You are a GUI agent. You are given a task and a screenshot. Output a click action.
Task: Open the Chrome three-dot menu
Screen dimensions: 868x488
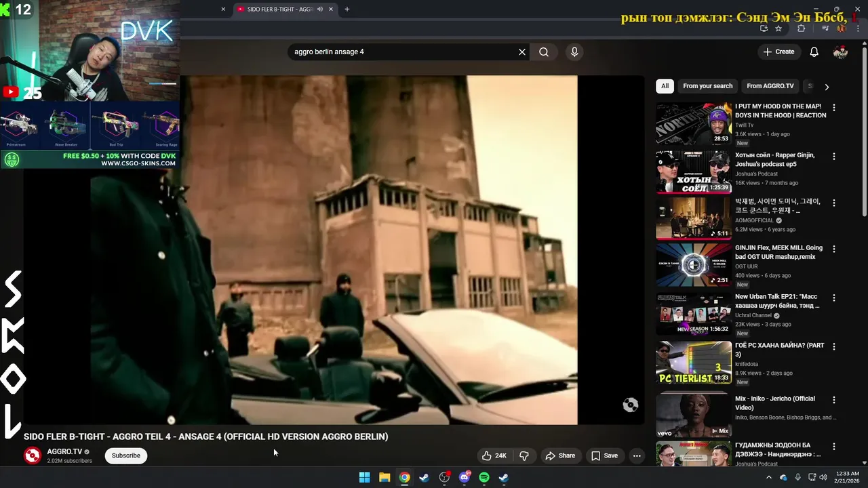(857, 28)
